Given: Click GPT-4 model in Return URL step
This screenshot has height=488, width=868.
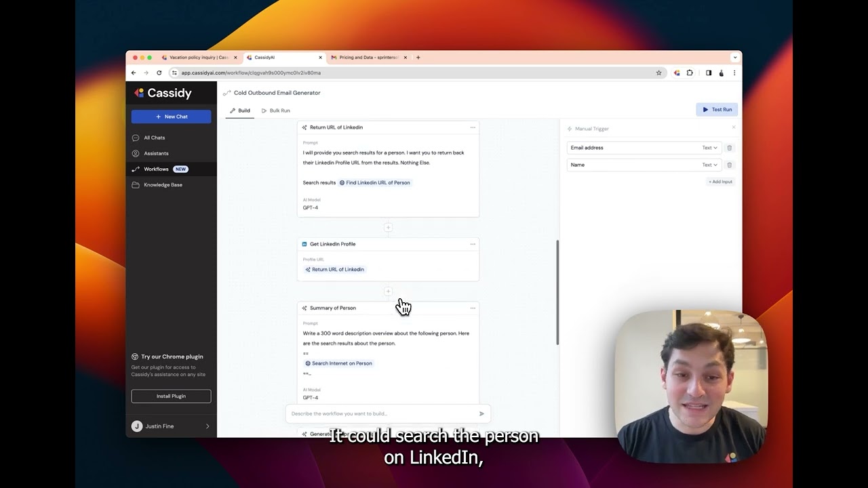Looking at the screenshot, I should click(311, 207).
